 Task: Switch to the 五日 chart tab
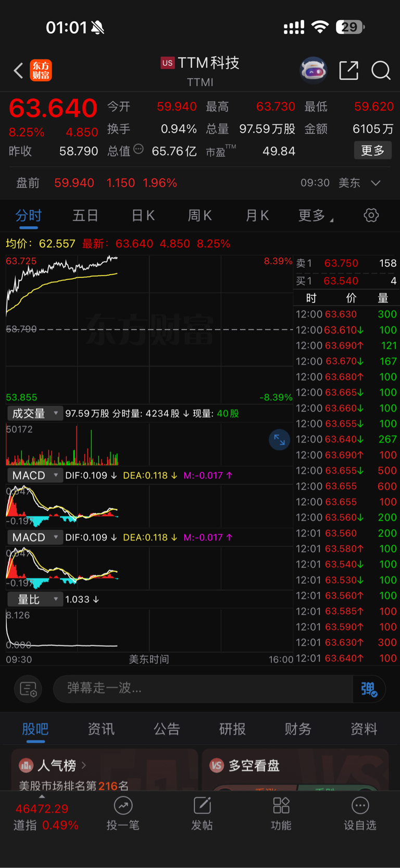pyautogui.click(x=85, y=216)
